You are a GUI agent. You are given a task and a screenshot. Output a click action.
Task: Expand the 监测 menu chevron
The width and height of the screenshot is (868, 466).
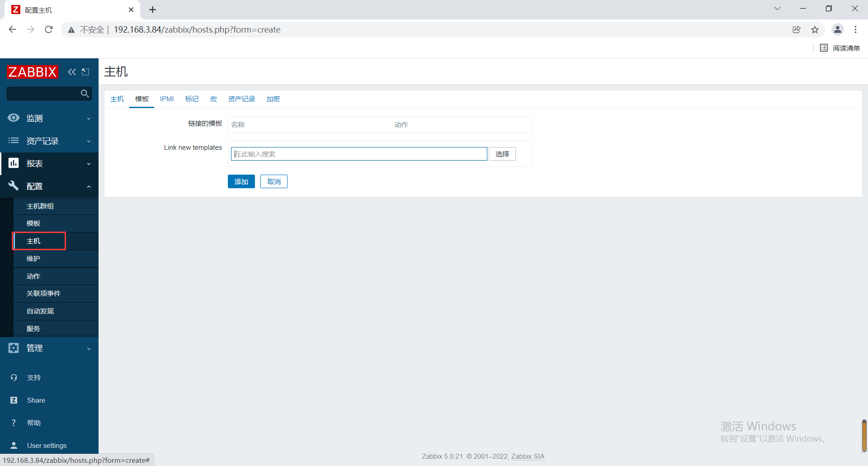click(x=89, y=119)
